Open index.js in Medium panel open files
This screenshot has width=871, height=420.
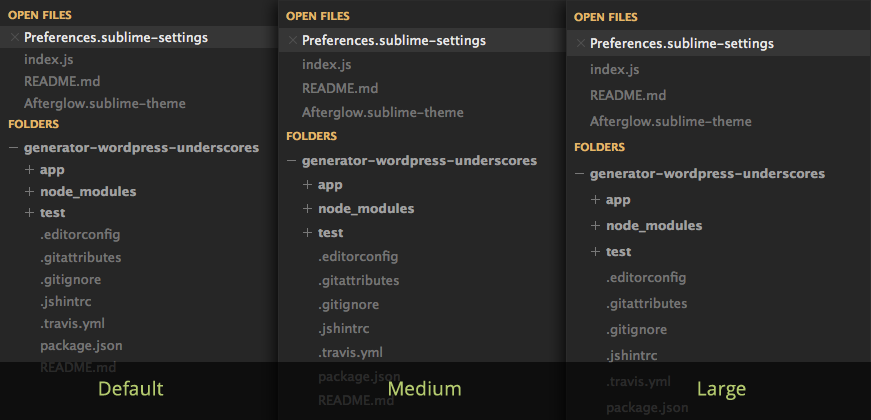[x=327, y=64]
